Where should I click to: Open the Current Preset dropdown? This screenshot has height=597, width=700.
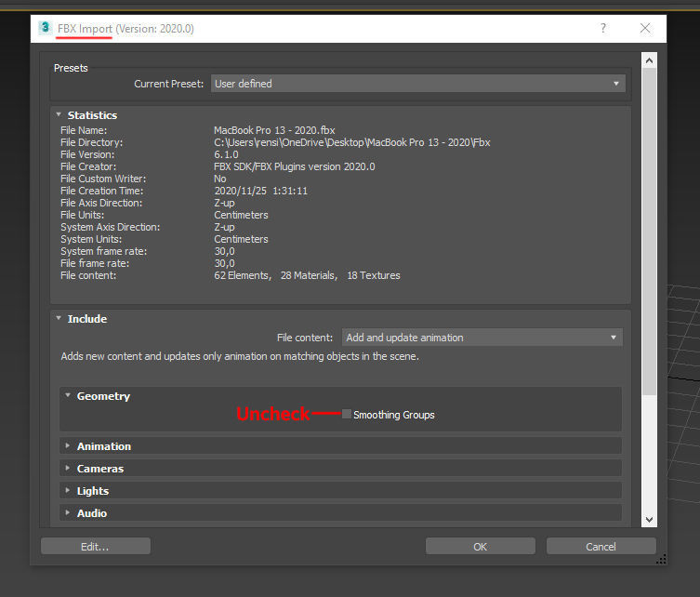417,84
